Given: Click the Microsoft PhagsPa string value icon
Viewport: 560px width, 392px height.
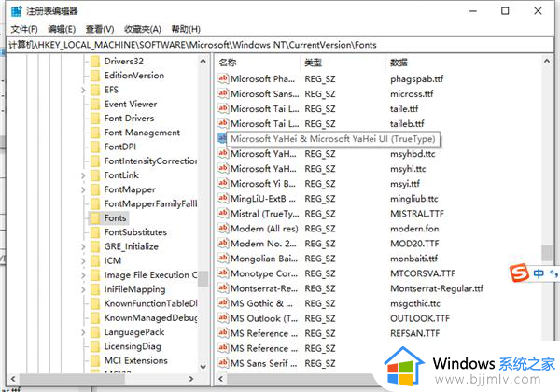Looking at the screenshot, I should (x=223, y=78).
